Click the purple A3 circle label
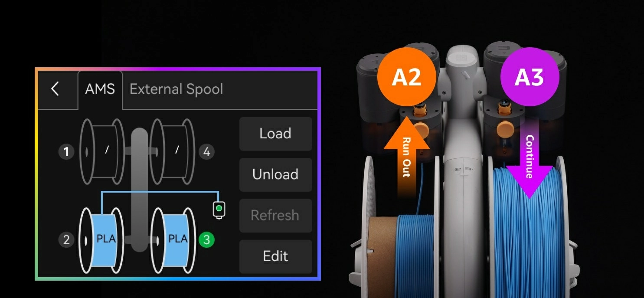Screen dimensions: 644x298 (530, 77)
